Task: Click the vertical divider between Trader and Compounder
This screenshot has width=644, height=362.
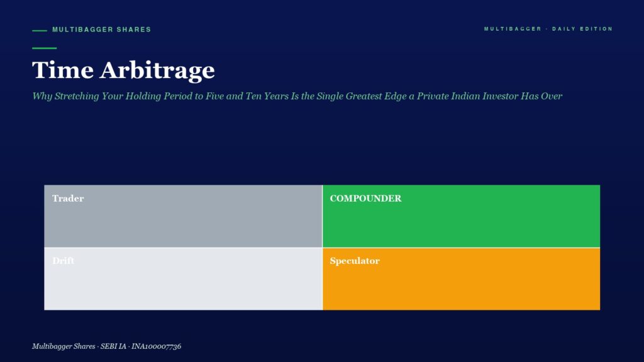Action: 323,216
